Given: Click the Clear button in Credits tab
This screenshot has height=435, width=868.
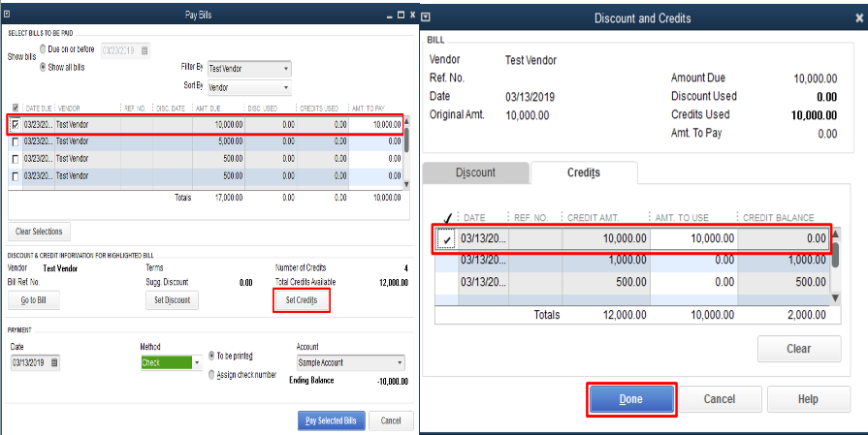Looking at the screenshot, I should coord(799,349).
